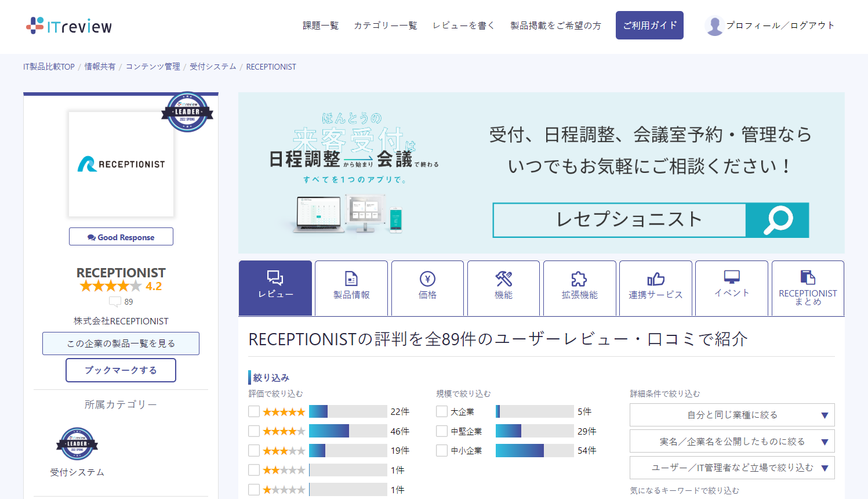
Task: Click the puzzle piece icon on 拡張機能 tab
Action: (x=579, y=279)
